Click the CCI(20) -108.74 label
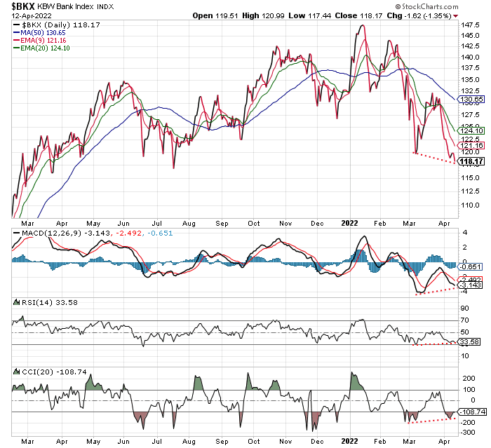This screenshot has width=491, height=448. pos(54,372)
